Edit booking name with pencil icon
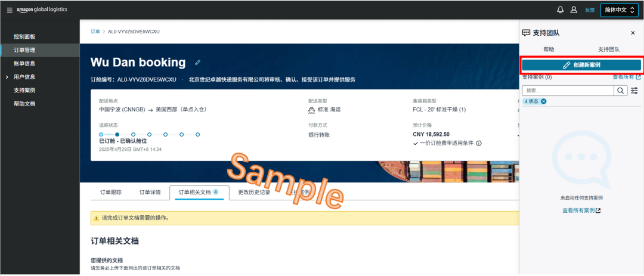This screenshot has height=276, width=644. [x=197, y=63]
